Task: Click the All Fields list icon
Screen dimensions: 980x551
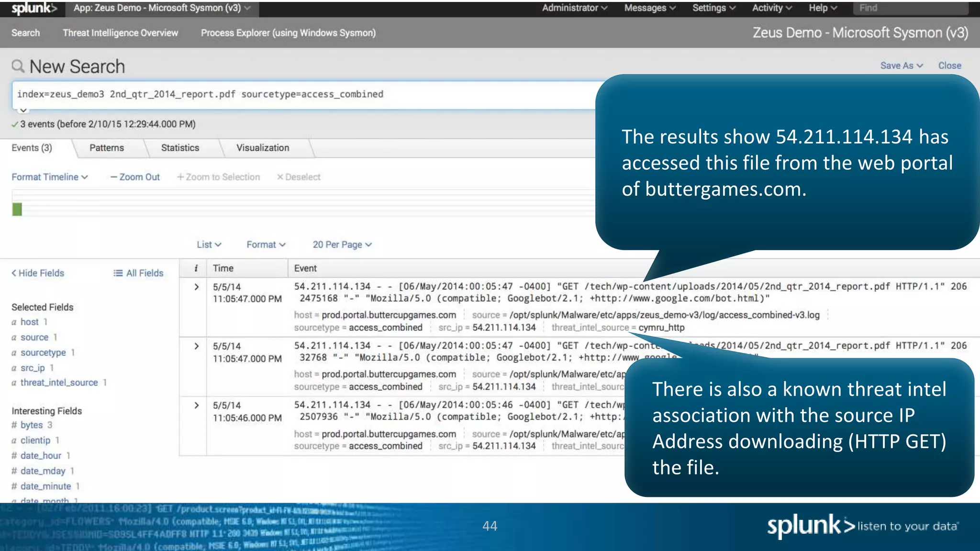Action: (x=118, y=273)
